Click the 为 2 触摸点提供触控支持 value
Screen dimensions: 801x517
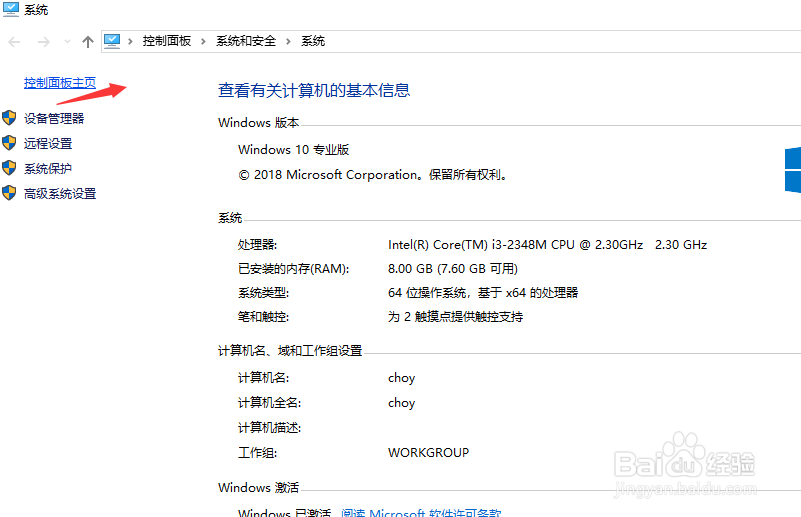click(455, 317)
